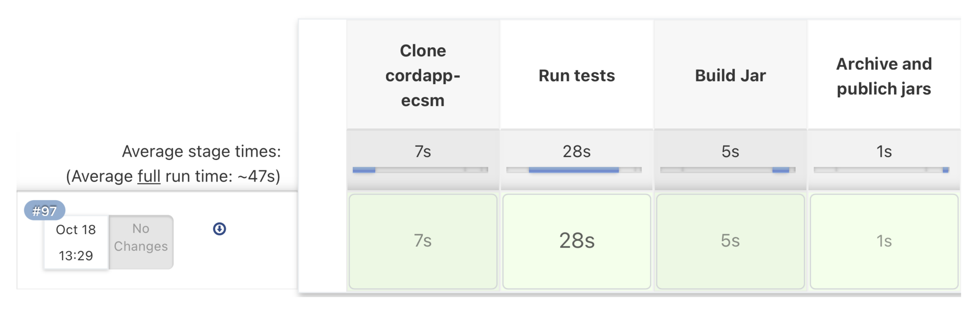Open build #97 badge
This screenshot has width=980, height=310.
pos(44,210)
